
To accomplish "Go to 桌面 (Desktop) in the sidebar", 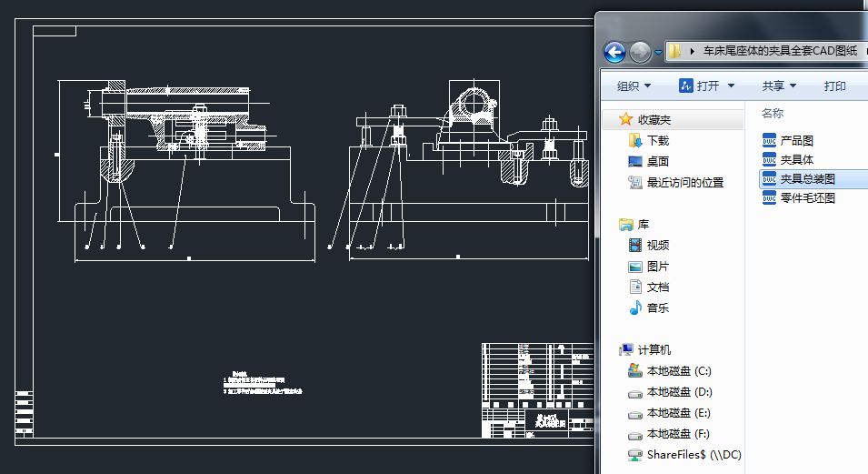I will (657, 161).
